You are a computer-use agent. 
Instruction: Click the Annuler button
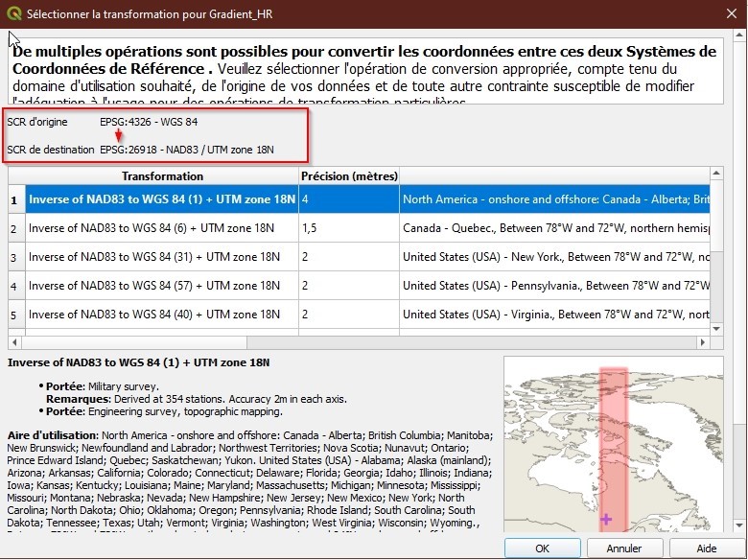pyautogui.click(x=624, y=548)
